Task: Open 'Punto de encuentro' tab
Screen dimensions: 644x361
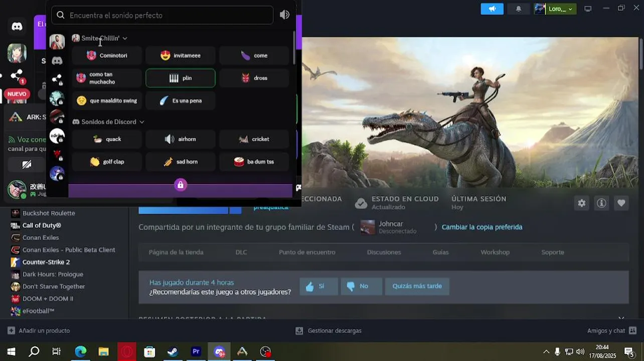Action: (307, 252)
